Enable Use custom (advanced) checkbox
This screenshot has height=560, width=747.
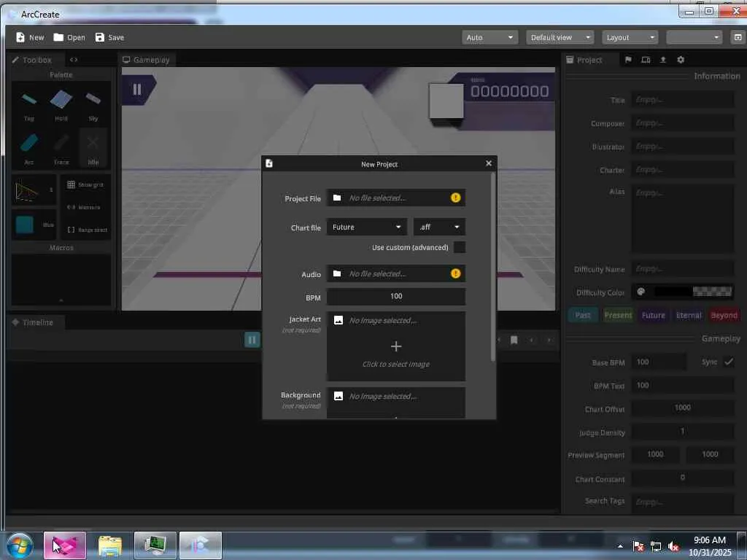(460, 247)
